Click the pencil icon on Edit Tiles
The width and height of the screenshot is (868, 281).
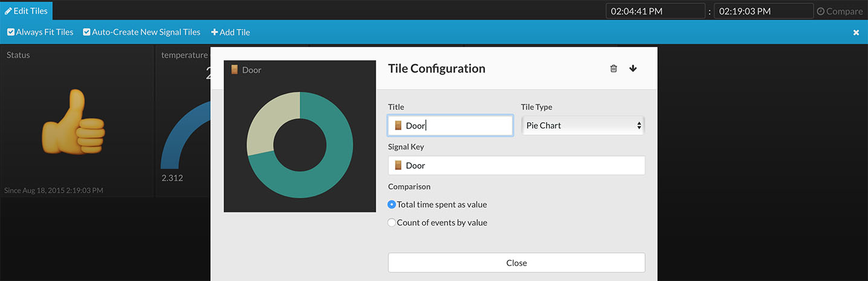[8, 11]
